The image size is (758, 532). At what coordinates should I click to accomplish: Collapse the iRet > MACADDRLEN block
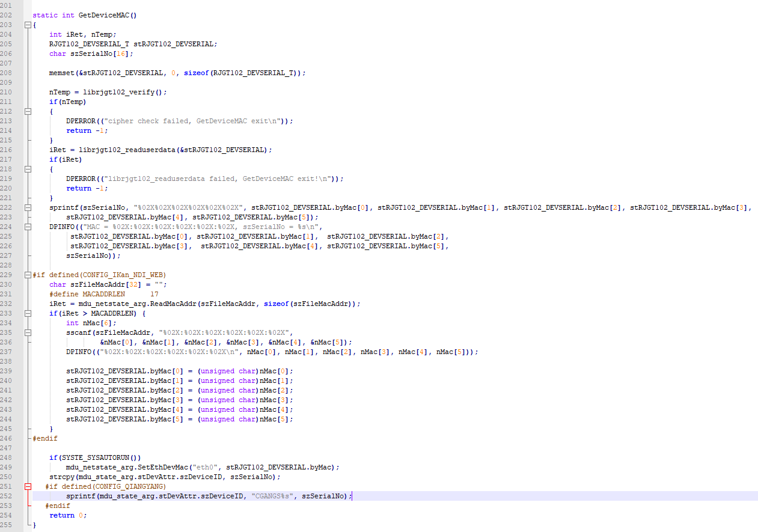[28, 313]
